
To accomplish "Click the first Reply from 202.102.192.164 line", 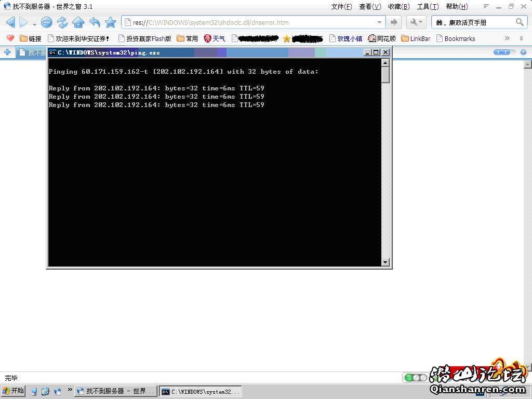I will (x=156, y=88).
